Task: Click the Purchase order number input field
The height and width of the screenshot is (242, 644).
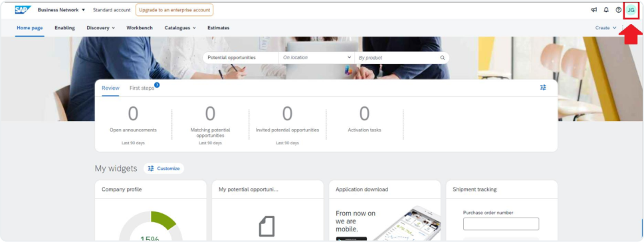Action: point(501,224)
